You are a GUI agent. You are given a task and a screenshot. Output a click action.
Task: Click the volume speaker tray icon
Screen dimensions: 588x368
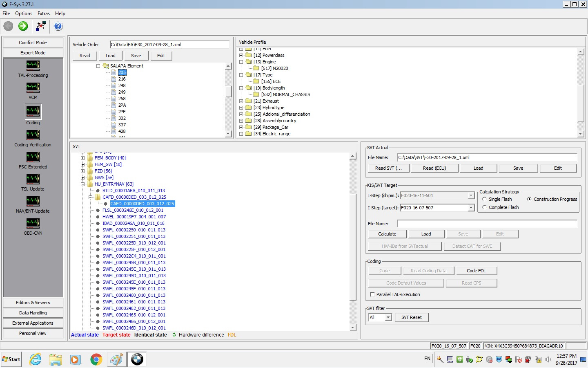(548, 359)
